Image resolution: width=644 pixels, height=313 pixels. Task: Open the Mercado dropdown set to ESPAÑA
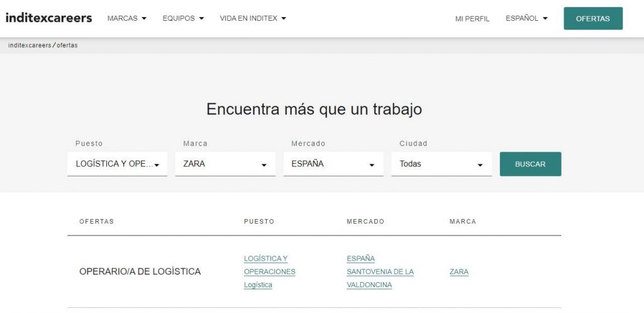click(333, 164)
